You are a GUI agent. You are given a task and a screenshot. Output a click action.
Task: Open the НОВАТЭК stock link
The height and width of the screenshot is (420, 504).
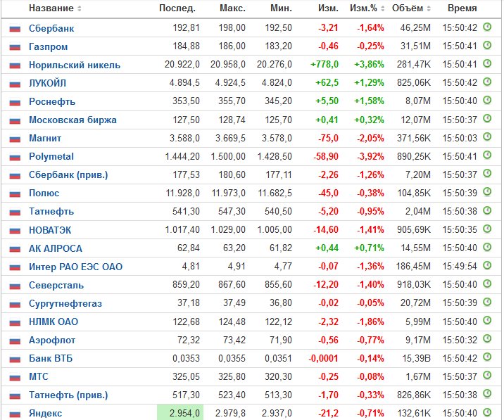(x=50, y=230)
